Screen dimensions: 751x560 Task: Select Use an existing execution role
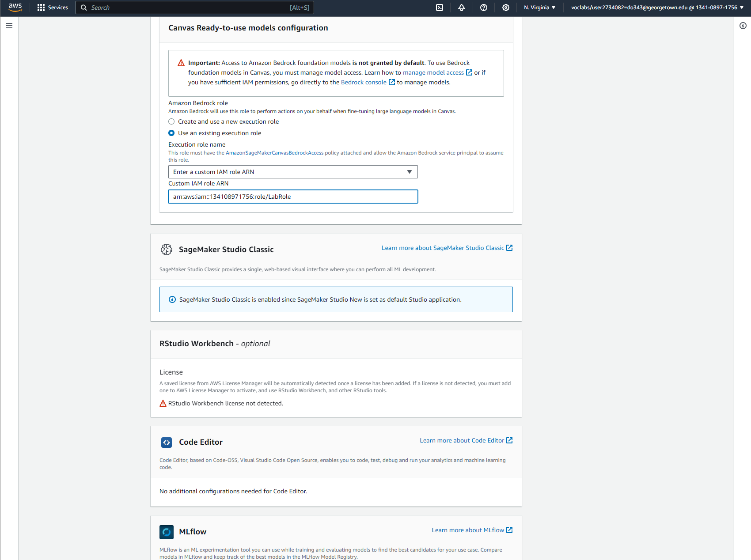click(x=171, y=133)
